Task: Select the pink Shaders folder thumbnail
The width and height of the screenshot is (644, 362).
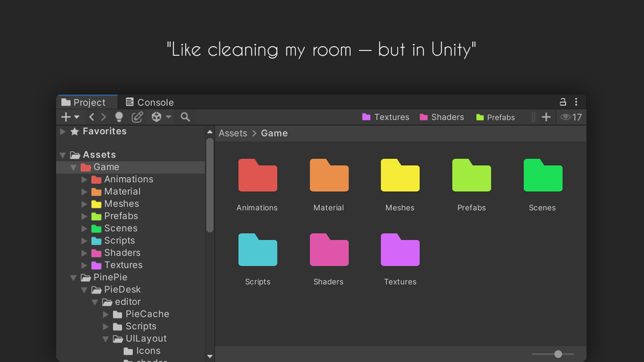Action: (329, 250)
